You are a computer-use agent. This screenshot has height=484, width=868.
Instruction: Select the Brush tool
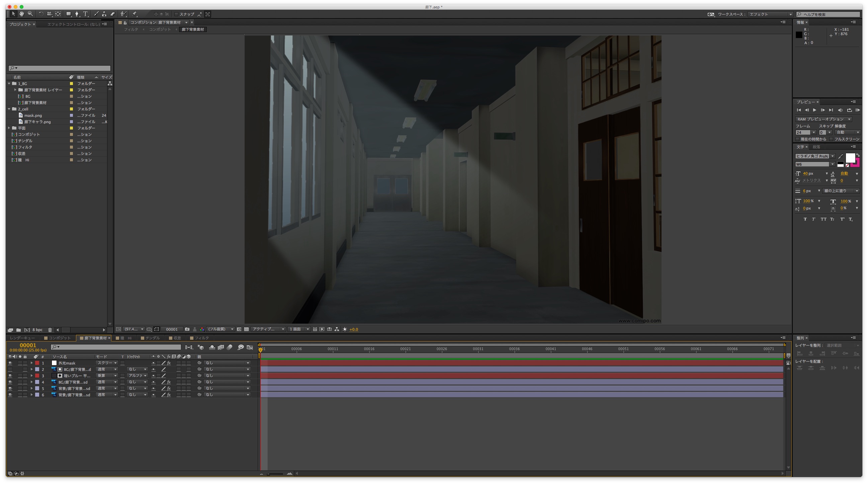click(x=96, y=14)
